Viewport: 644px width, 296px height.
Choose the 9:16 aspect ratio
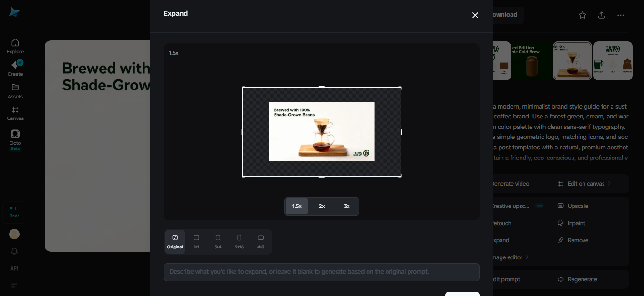click(x=239, y=242)
